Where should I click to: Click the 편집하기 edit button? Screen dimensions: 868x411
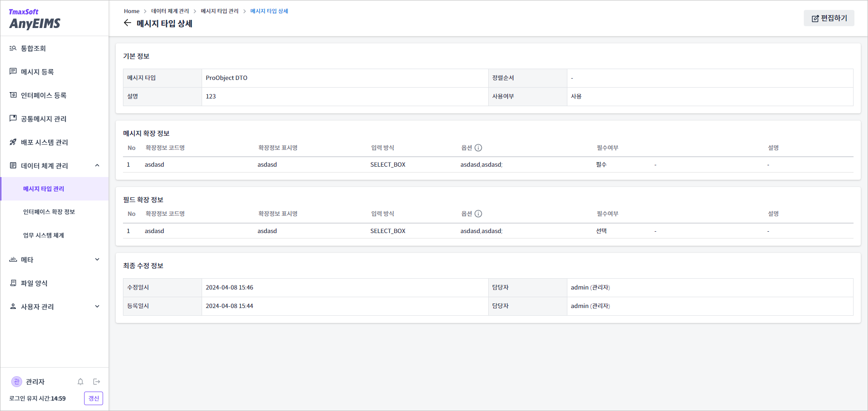(x=829, y=18)
